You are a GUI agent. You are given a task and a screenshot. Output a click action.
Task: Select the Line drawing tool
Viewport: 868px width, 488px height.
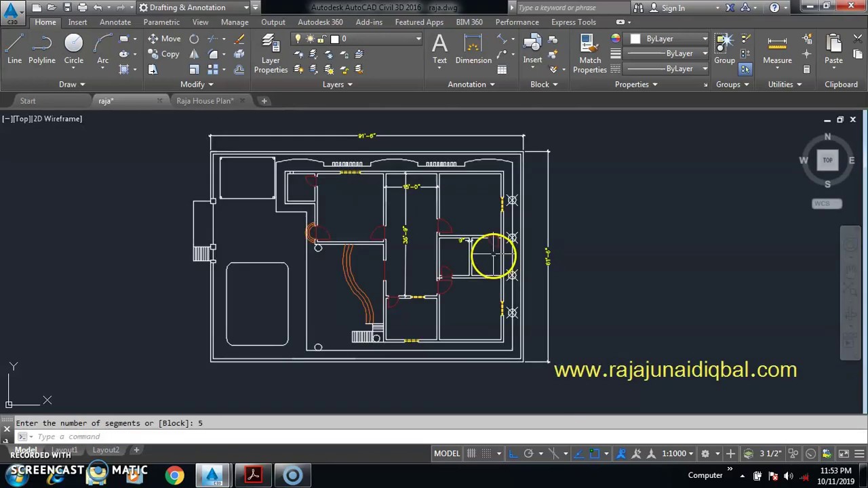(x=14, y=49)
